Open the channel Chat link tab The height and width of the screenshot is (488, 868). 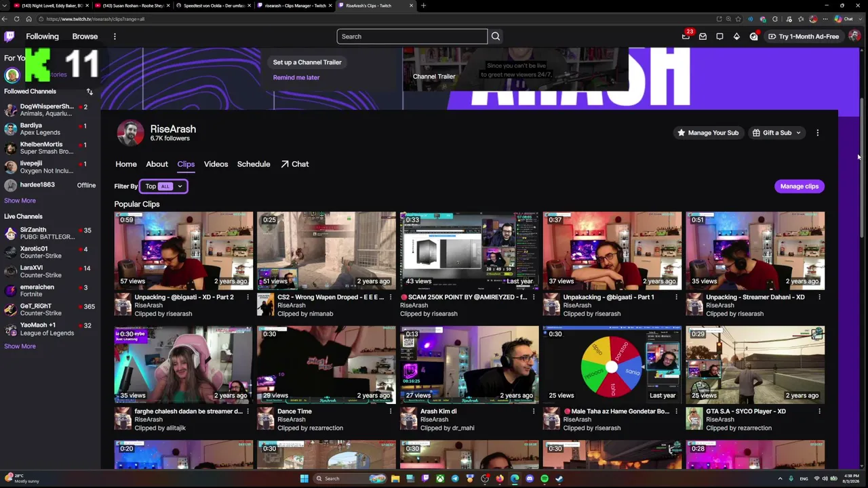(295, 164)
